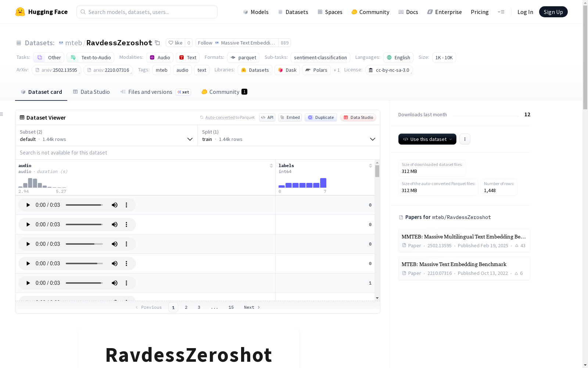Select the Audio modality tag
This screenshot has width=588, height=368.
[x=160, y=57]
